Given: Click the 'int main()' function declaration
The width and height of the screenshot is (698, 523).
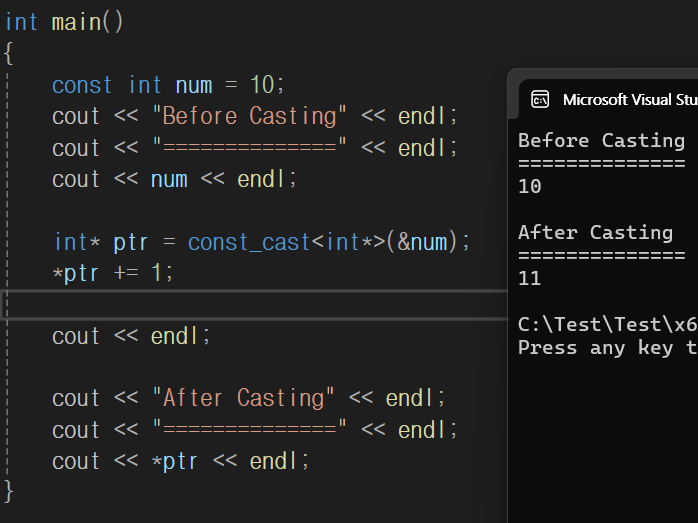Looking at the screenshot, I should pos(64,22).
